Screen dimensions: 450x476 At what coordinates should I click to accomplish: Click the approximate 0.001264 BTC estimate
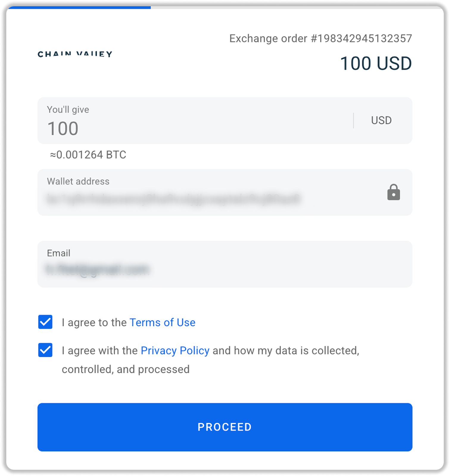(88, 155)
